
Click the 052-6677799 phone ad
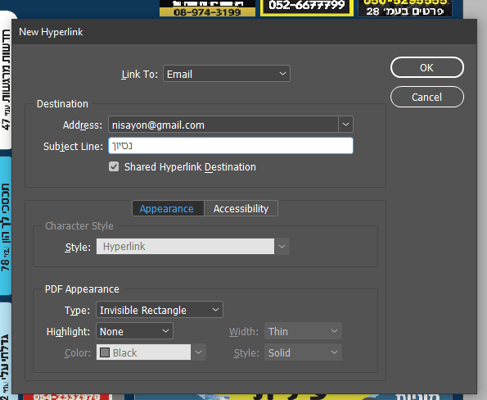click(x=307, y=7)
